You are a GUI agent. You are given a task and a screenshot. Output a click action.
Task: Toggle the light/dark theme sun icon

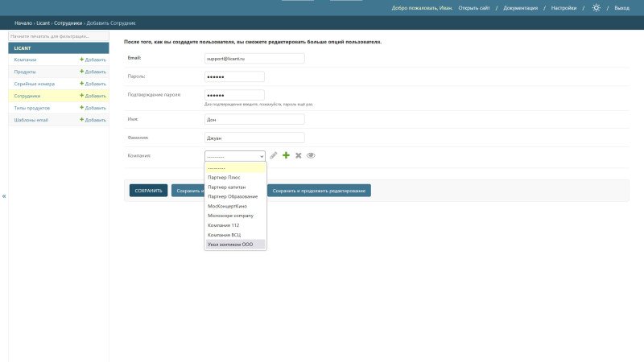pos(596,7)
